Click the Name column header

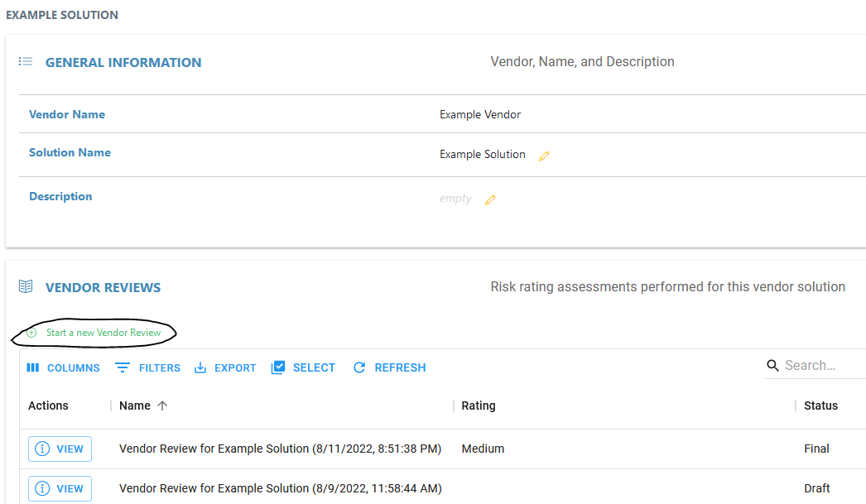click(x=135, y=406)
